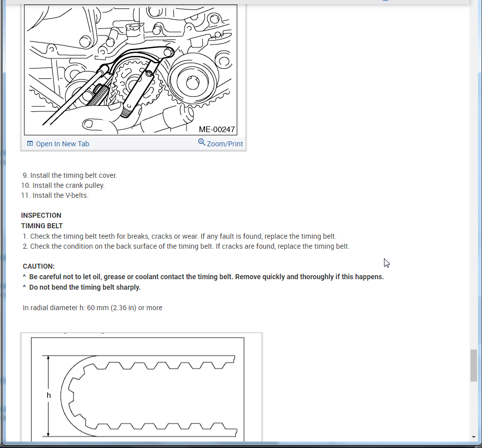Click the Zoom/Print link

click(x=224, y=144)
